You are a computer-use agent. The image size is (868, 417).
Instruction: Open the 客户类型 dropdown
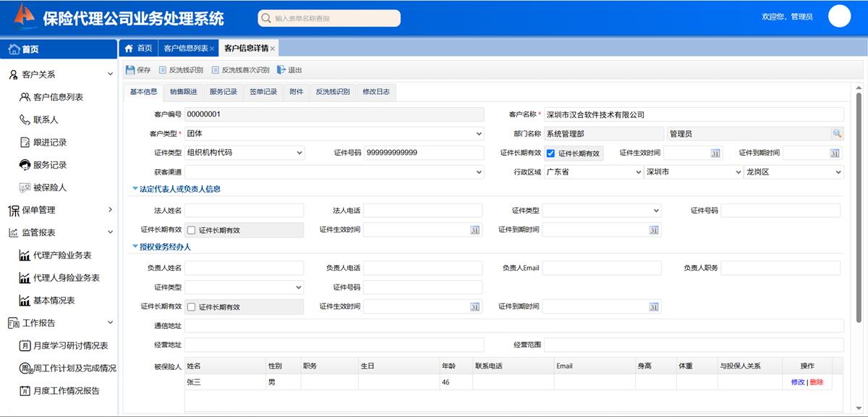334,134
